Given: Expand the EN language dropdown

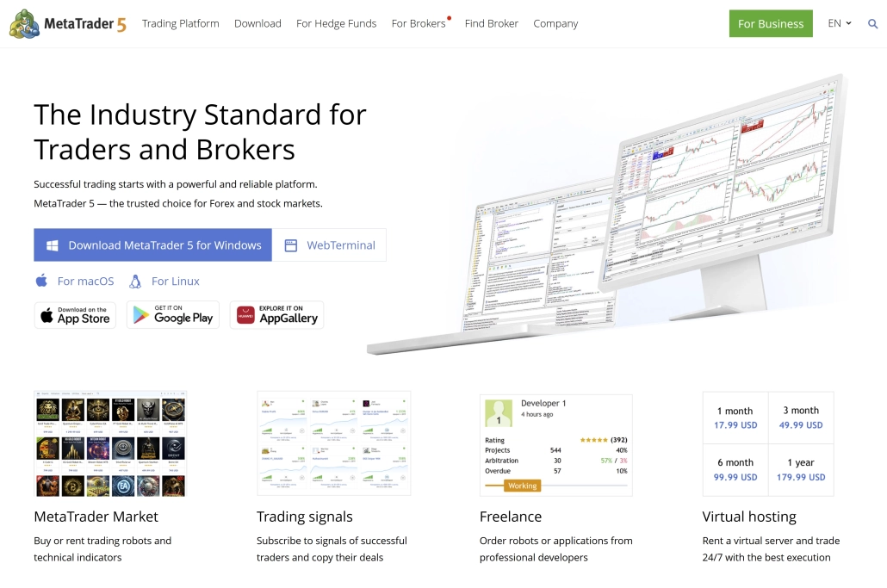Looking at the screenshot, I should pos(839,23).
